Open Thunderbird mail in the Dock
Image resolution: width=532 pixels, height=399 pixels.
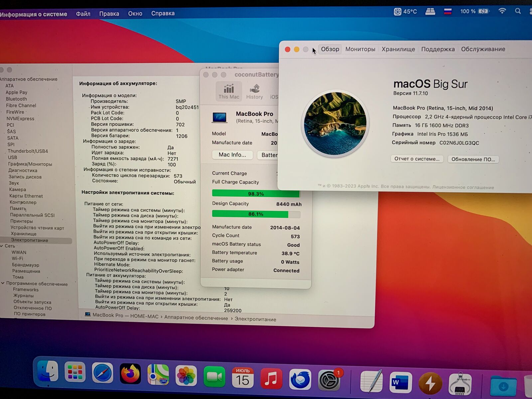300,379
